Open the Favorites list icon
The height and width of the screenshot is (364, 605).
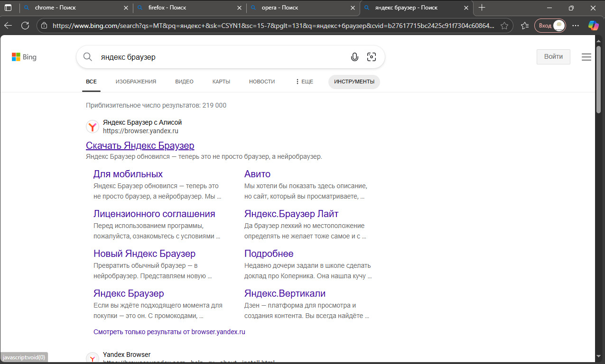tap(524, 26)
